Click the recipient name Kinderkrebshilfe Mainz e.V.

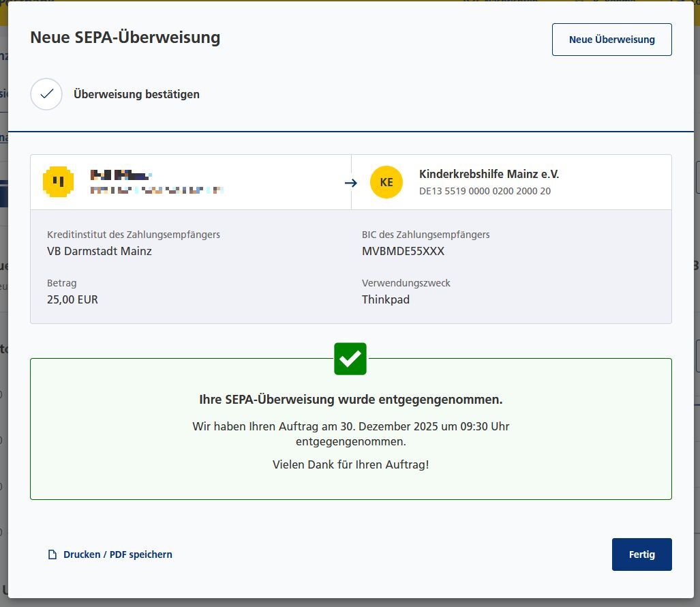489,174
